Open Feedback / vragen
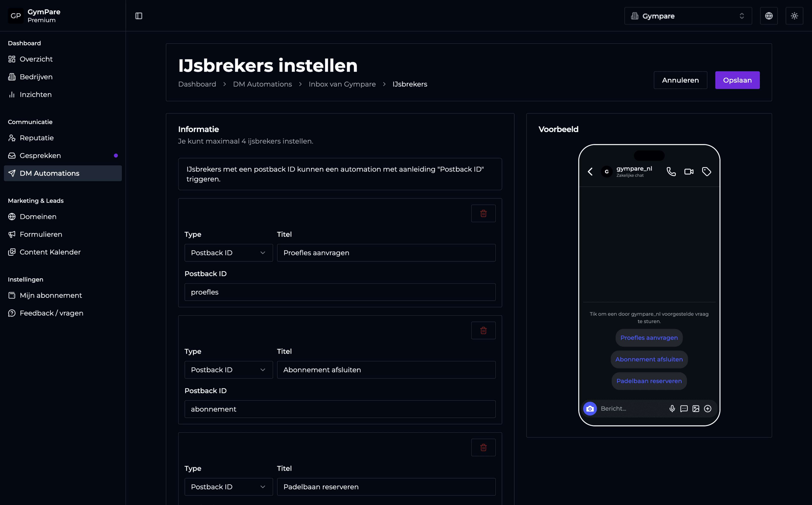Screen dimensions: 812x505 tap(63, 313)
